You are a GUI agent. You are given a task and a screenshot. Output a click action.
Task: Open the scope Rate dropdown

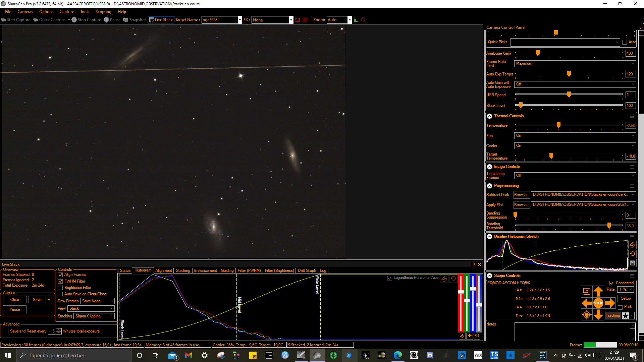[x=626, y=289]
